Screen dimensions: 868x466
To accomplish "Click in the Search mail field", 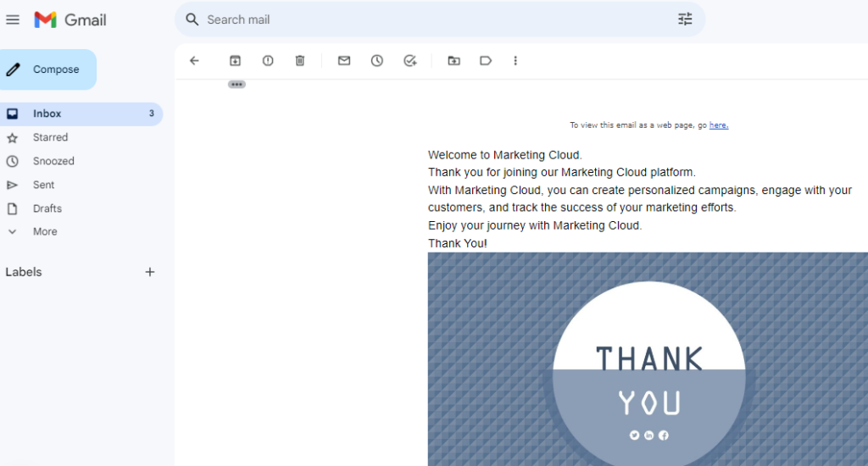I will tap(424, 19).
